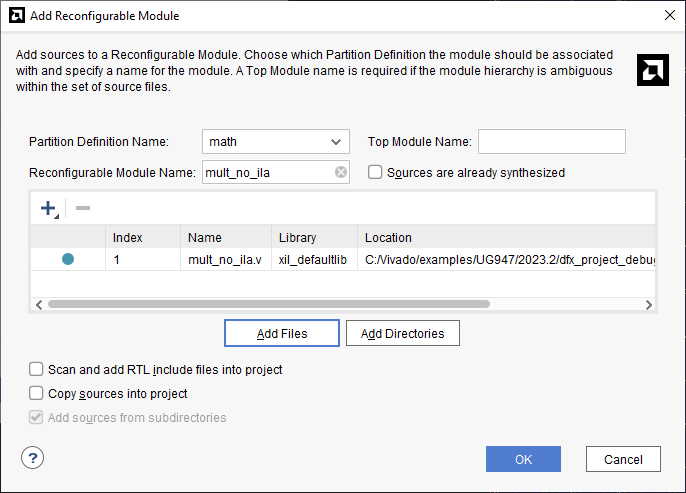Enable Sources are already synthesized
686x493 pixels.
(x=375, y=172)
